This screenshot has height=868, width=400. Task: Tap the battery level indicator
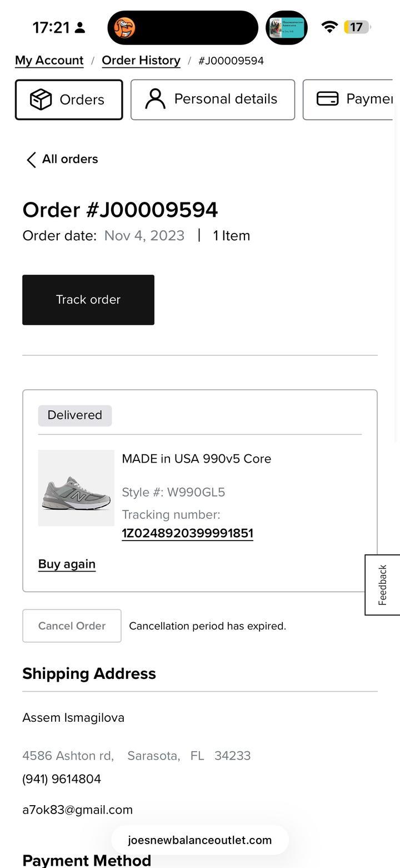tap(357, 27)
